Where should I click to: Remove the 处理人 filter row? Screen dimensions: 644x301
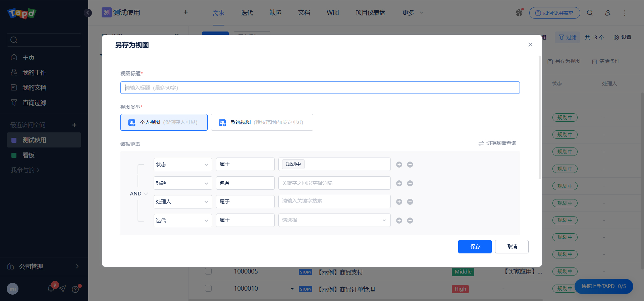[x=410, y=202]
